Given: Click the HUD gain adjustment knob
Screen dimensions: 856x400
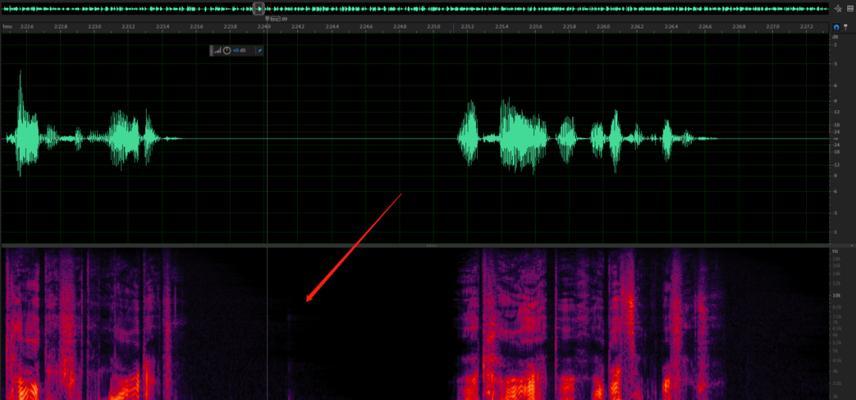Looking at the screenshot, I should click(227, 51).
